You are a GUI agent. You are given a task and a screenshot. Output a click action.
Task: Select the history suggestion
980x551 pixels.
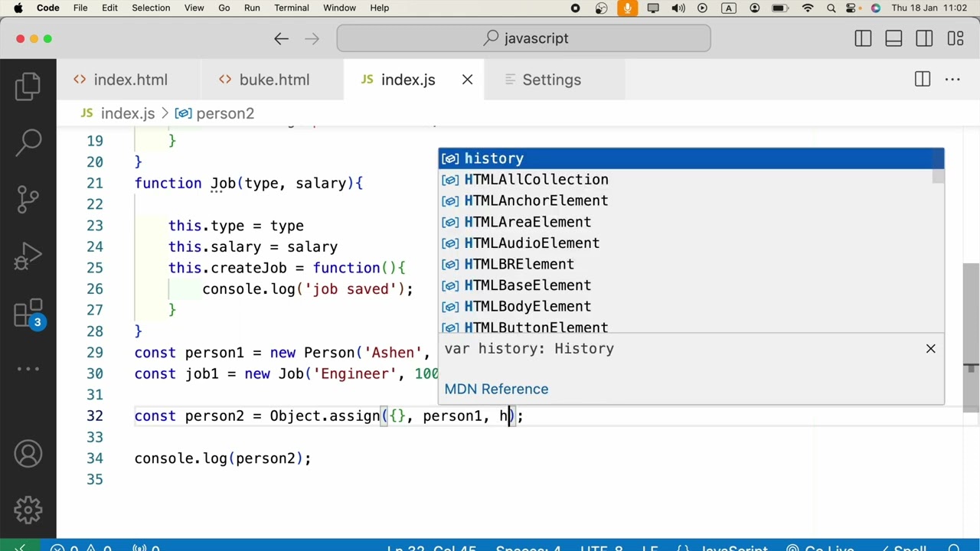(x=691, y=158)
